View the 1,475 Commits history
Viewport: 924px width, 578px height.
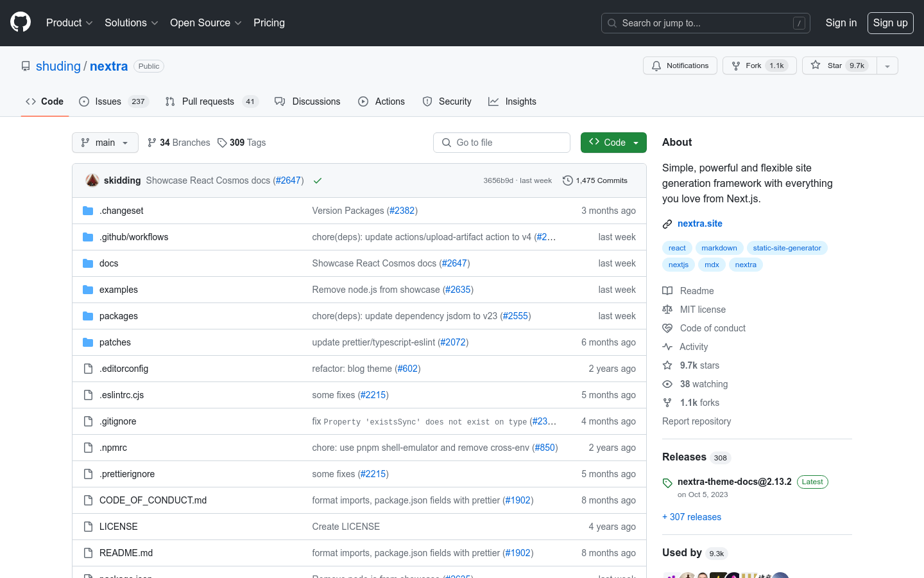coord(595,180)
